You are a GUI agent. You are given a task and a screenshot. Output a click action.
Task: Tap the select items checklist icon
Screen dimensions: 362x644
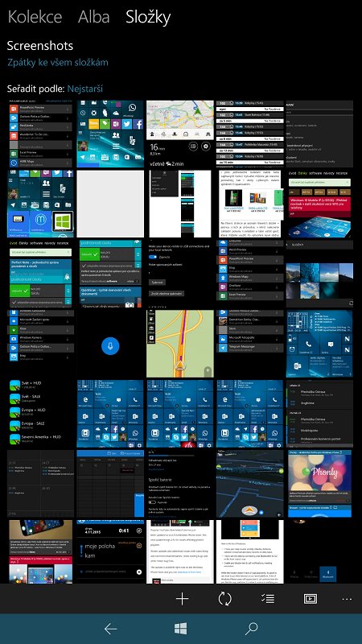268,599
